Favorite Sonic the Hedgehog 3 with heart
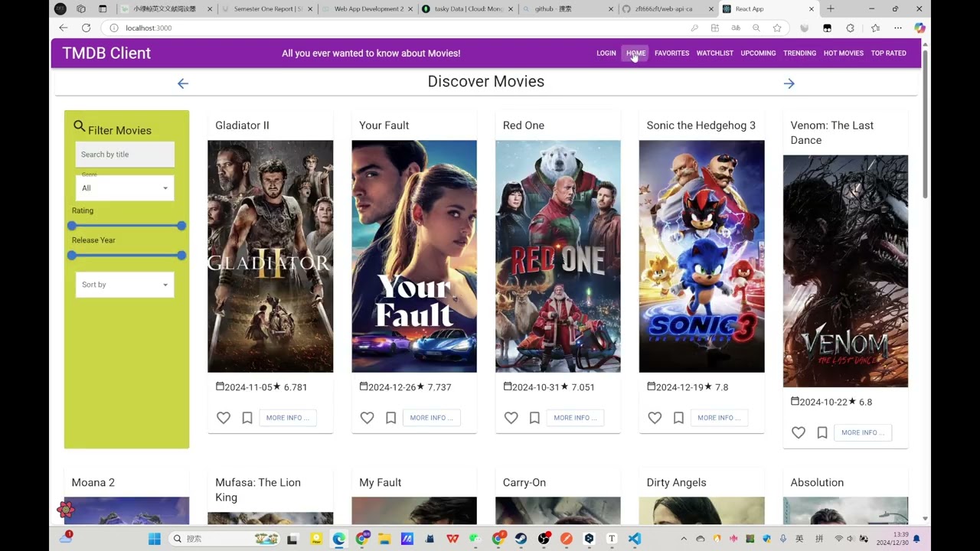The height and width of the screenshot is (551, 980). click(x=655, y=418)
